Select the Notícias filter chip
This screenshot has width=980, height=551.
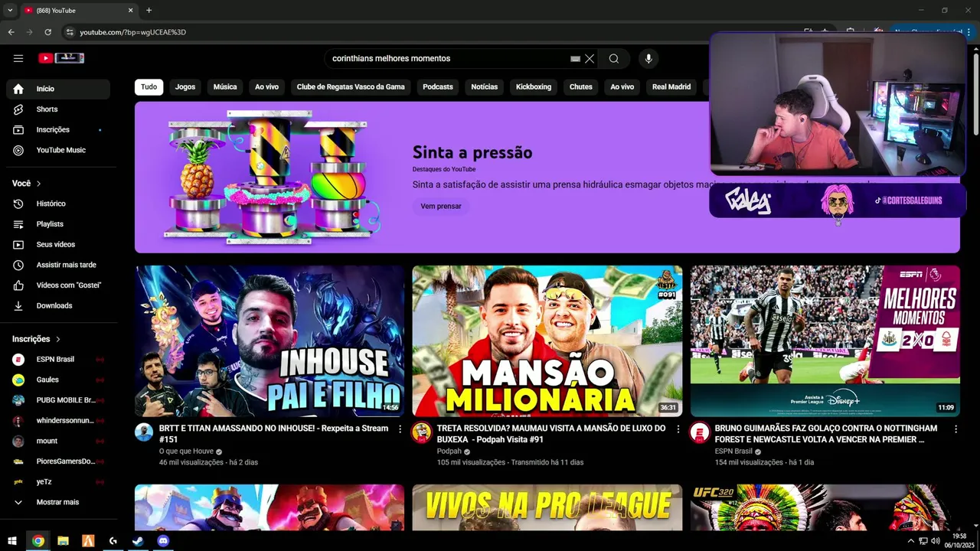coord(484,86)
